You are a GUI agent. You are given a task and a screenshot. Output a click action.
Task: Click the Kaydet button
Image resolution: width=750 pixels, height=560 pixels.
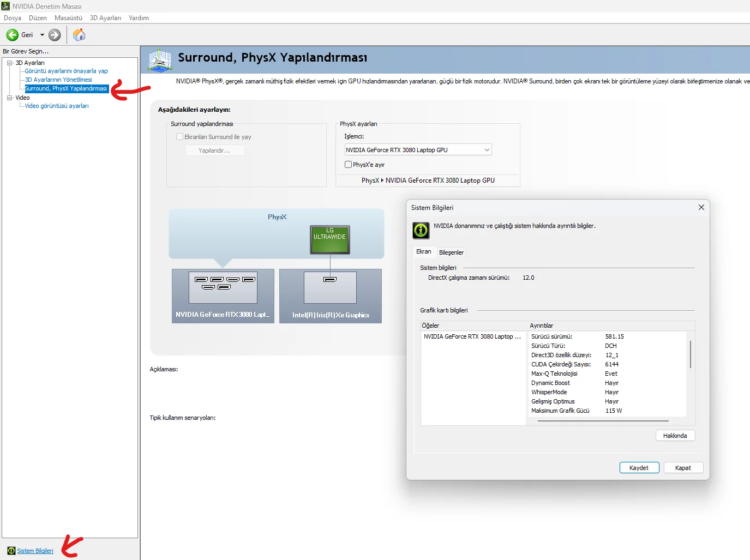(639, 468)
